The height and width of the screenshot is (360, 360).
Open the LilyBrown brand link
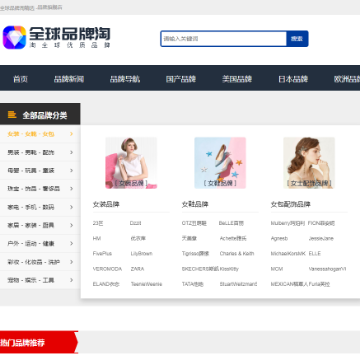pyautogui.click(x=141, y=254)
